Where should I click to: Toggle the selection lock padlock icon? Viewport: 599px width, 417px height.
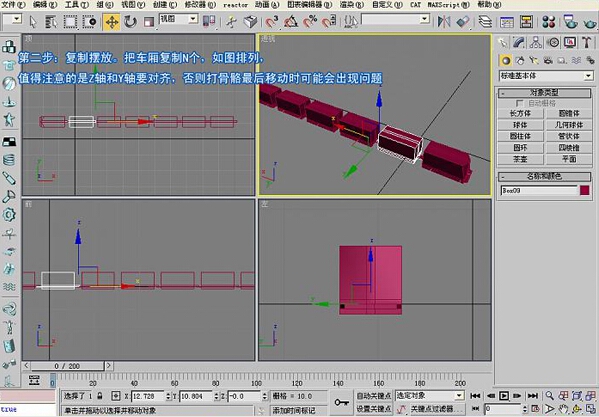click(x=100, y=396)
